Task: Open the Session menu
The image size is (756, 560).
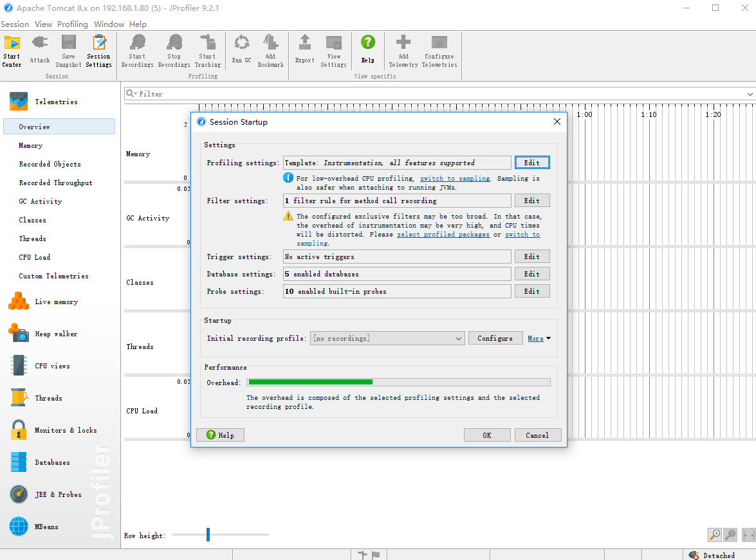Action: [15, 24]
